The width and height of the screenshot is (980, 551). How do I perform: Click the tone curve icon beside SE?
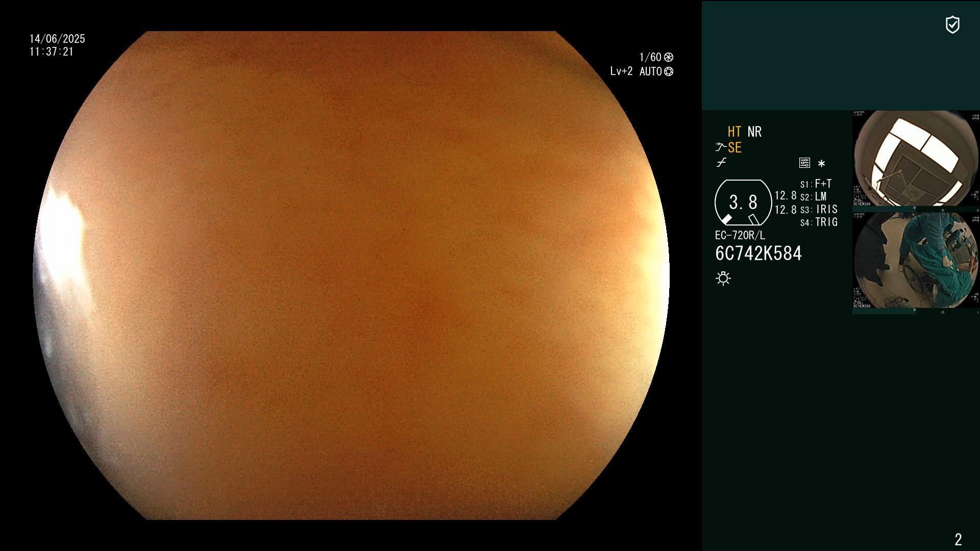tap(721, 147)
